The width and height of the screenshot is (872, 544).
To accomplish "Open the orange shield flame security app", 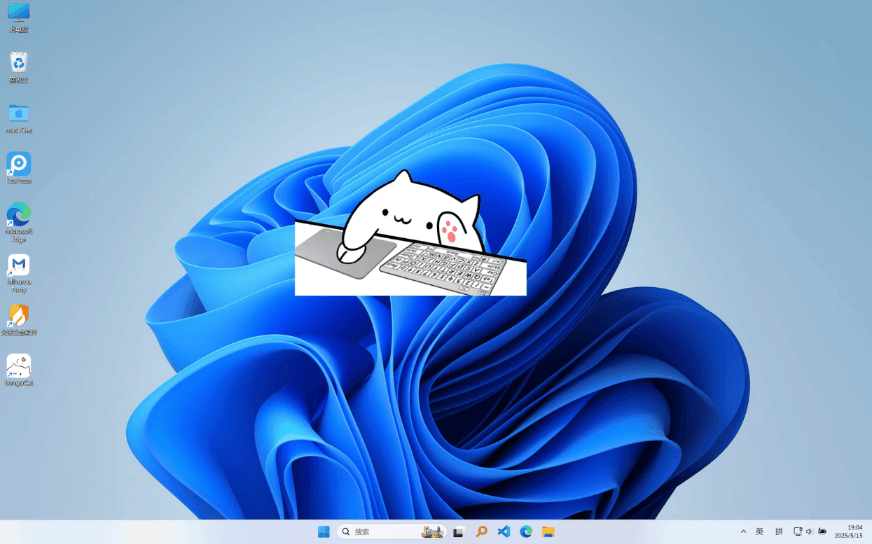I will point(18,320).
